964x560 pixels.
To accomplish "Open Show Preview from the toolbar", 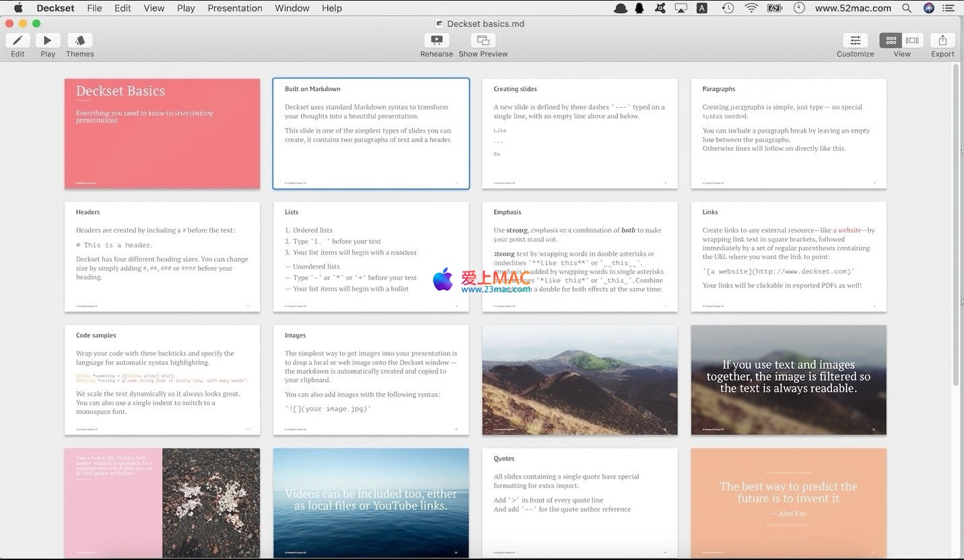I will tap(483, 41).
